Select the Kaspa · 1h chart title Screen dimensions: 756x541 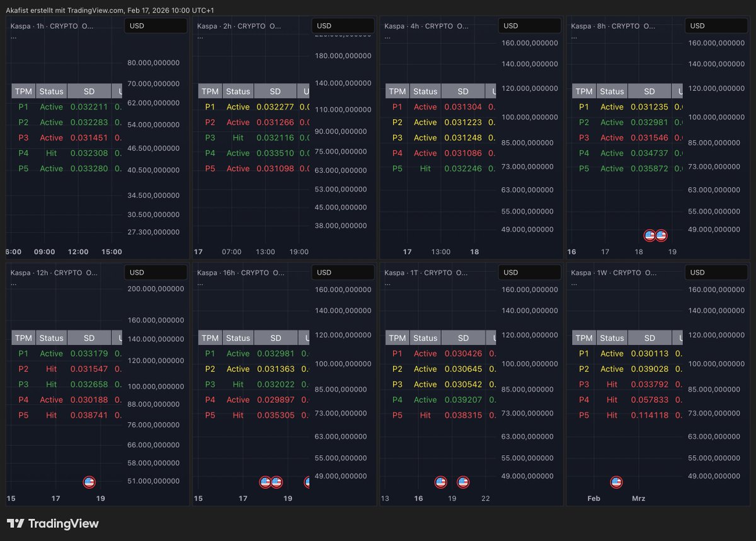pyautogui.click(x=52, y=26)
